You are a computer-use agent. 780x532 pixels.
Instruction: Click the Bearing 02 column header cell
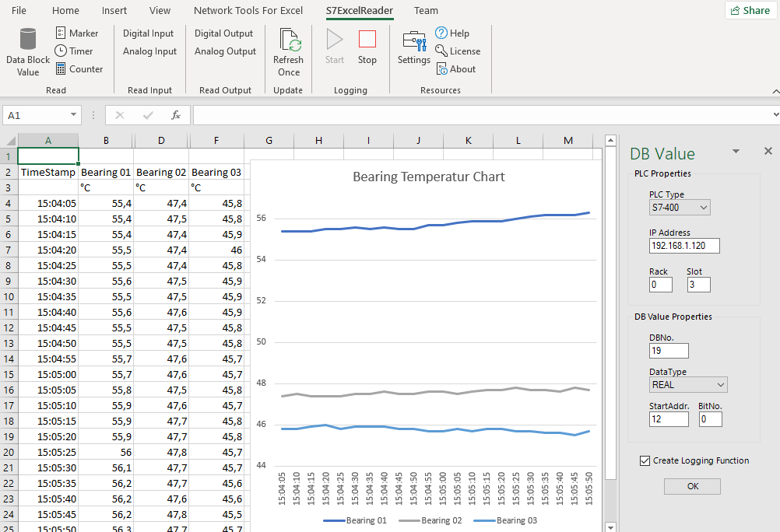(x=161, y=173)
